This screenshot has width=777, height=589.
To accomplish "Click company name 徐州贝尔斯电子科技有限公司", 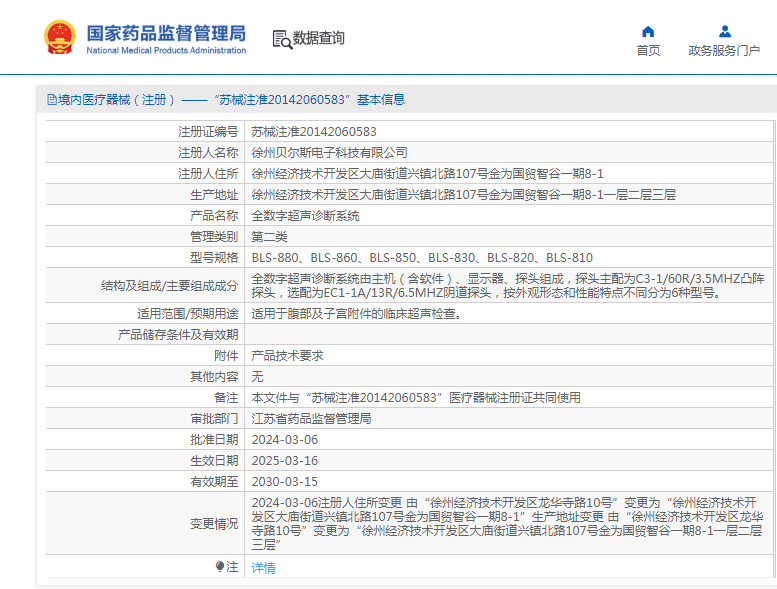I will (330, 153).
